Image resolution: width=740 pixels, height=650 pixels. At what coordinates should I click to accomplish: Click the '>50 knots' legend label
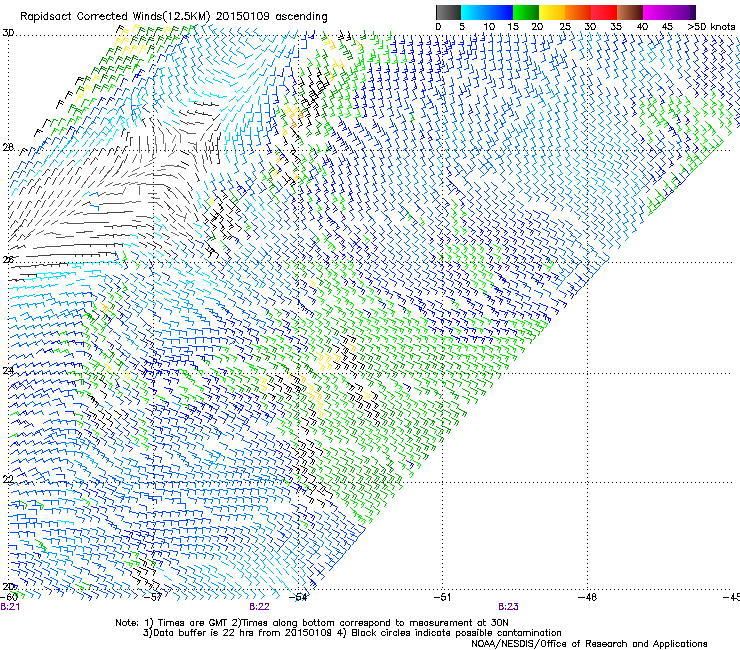712,27
